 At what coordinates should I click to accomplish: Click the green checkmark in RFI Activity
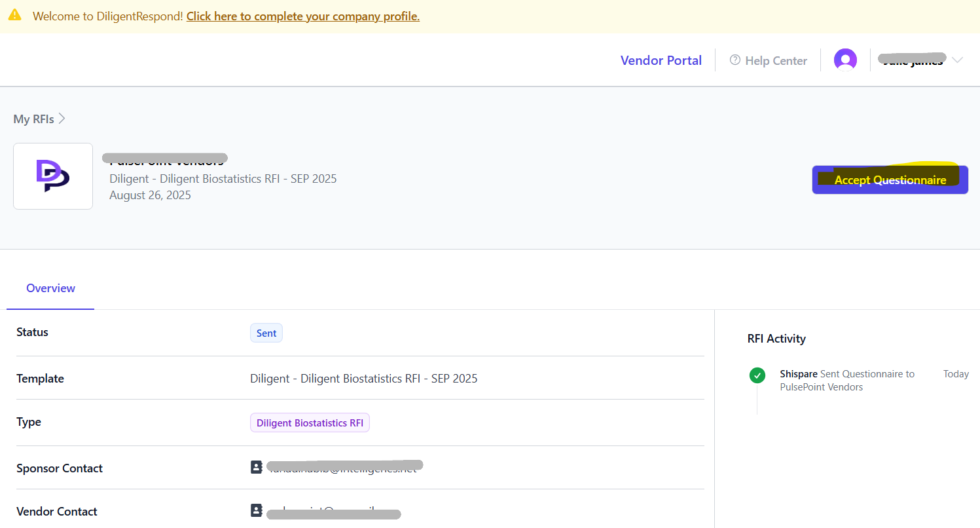click(757, 375)
